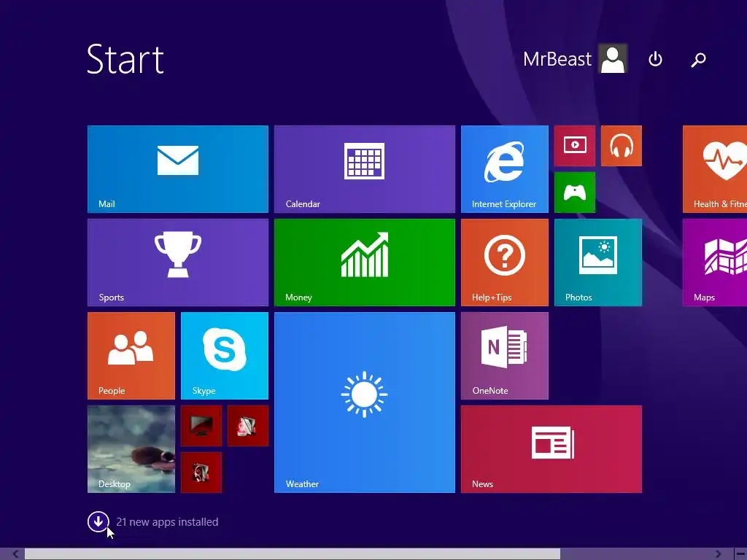Launch the Skype tile
747x560 pixels.
[x=225, y=356]
